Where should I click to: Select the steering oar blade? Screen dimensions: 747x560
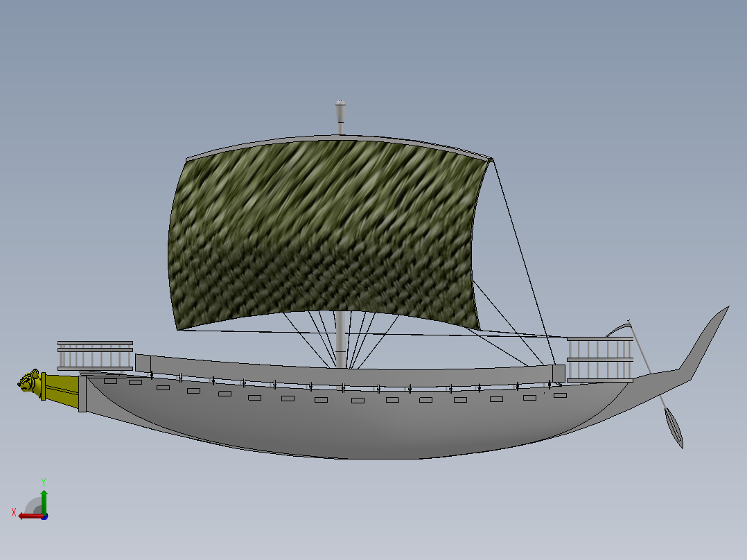(x=674, y=428)
